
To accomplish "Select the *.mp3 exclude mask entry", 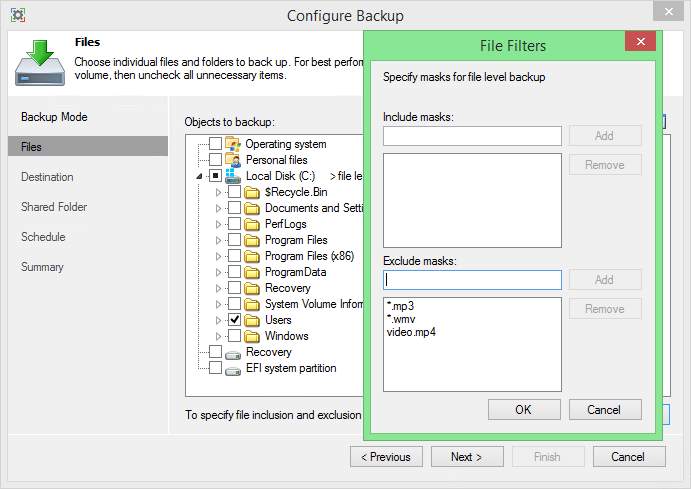I will click(x=401, y=306).
